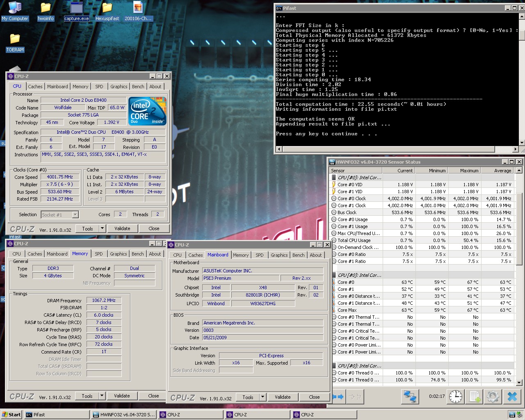The width and height of the screenshot is (525, 420).
Task: Click safely remove hardware tray icon
Action: pos(520,415)
